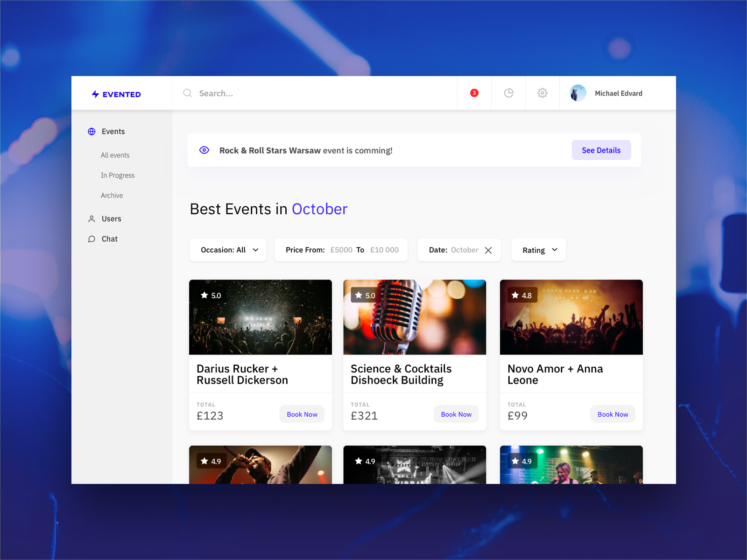747x560 pixels.
Task: Clear the October date filter with X
Action: pos(488,250)
